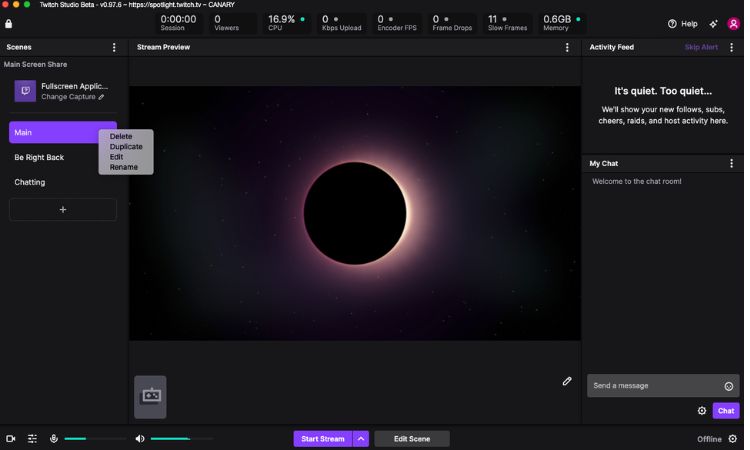The width and height of the screenshot is (750, 450).
Task: Adjust the microphone volume slider
Action: click(x=95, y=439)
